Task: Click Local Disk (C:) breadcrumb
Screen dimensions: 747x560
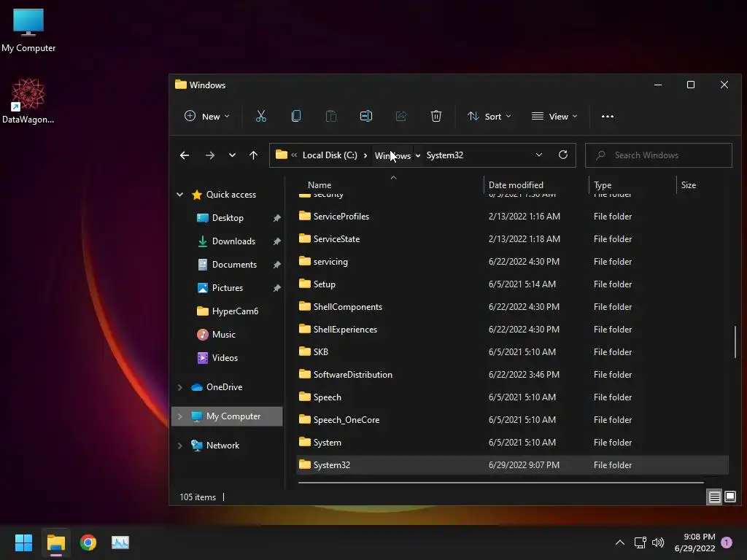Action: pyautogui.click(x=330, y=155)
